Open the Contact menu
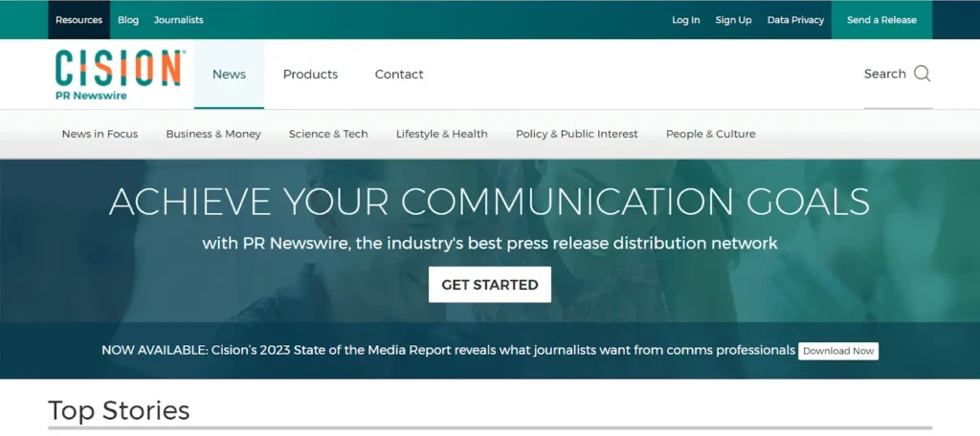Screen dimensions: 980x436 click(x=399, y=75)
